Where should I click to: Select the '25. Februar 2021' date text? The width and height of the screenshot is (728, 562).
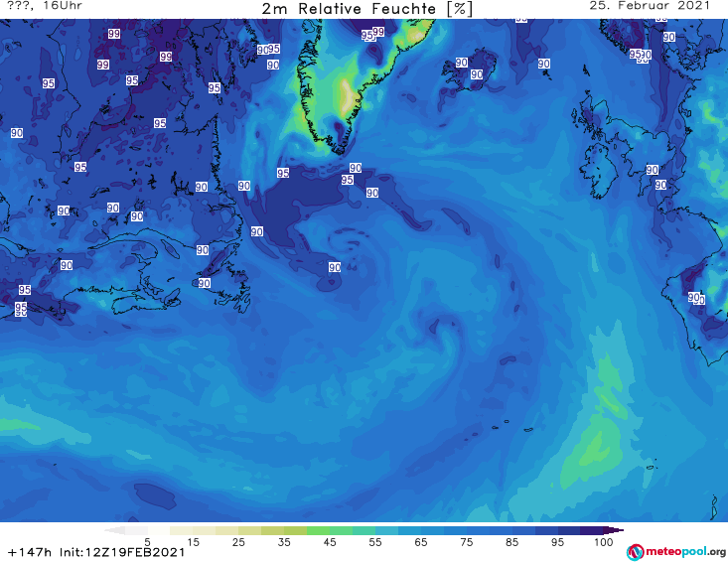coord(650,6)
